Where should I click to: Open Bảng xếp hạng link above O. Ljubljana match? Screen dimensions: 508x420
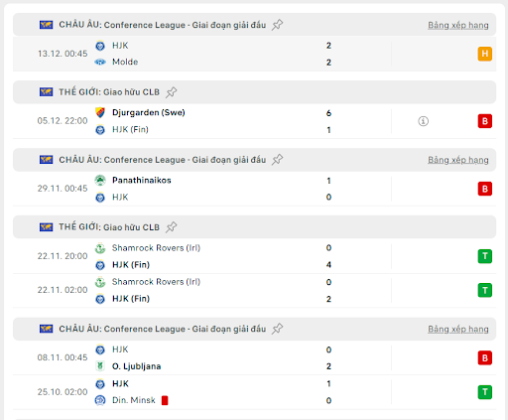(x=458, y=329)
